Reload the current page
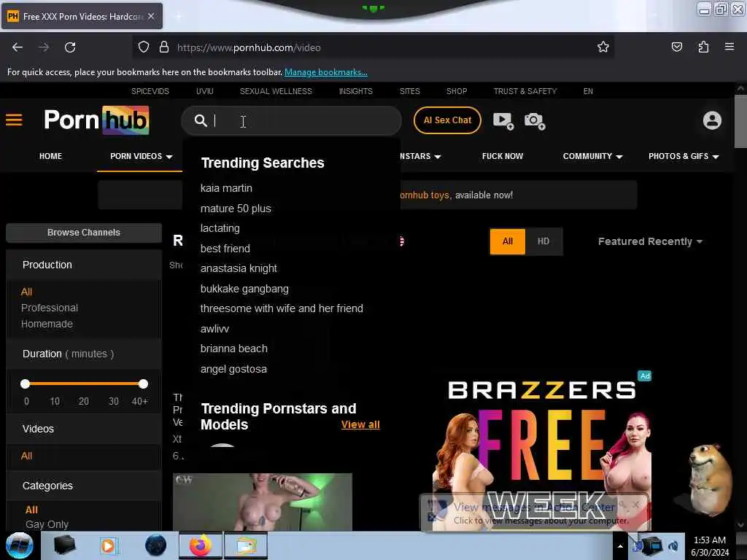The height and width of the screenshot is (560, 747). (70, 47)
